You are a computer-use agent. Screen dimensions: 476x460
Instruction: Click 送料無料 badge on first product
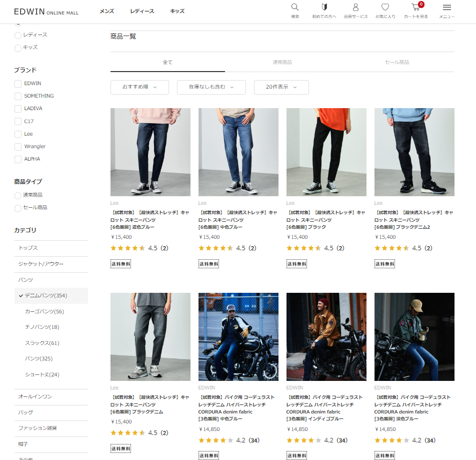click(120, 264)
